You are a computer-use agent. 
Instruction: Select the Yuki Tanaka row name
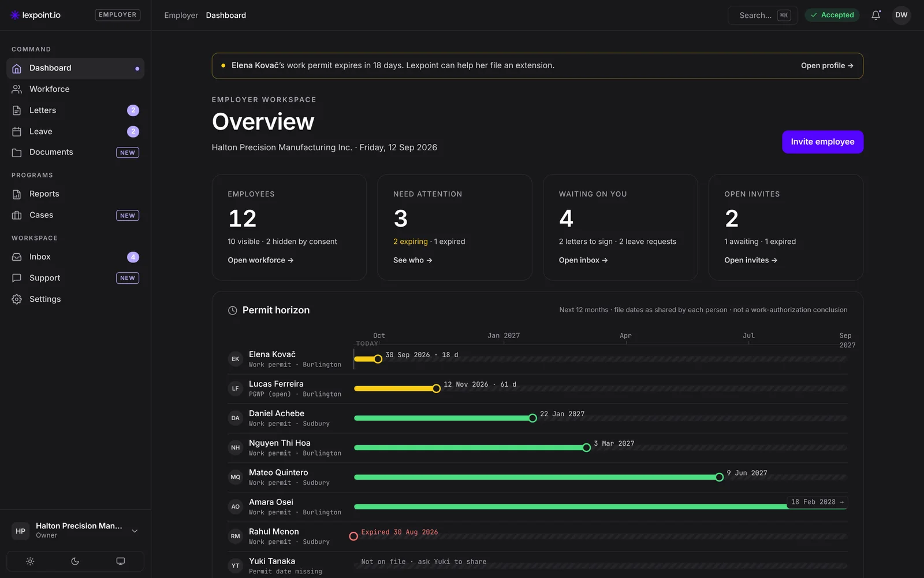pos(272,561)
